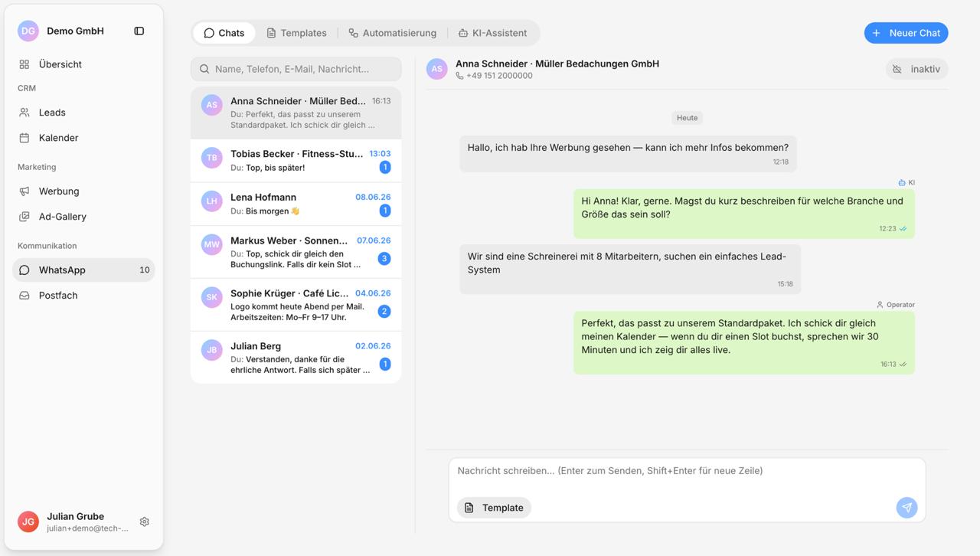
Task: Open the Julian Berg chat row
Action: click(x=296, y=358)
